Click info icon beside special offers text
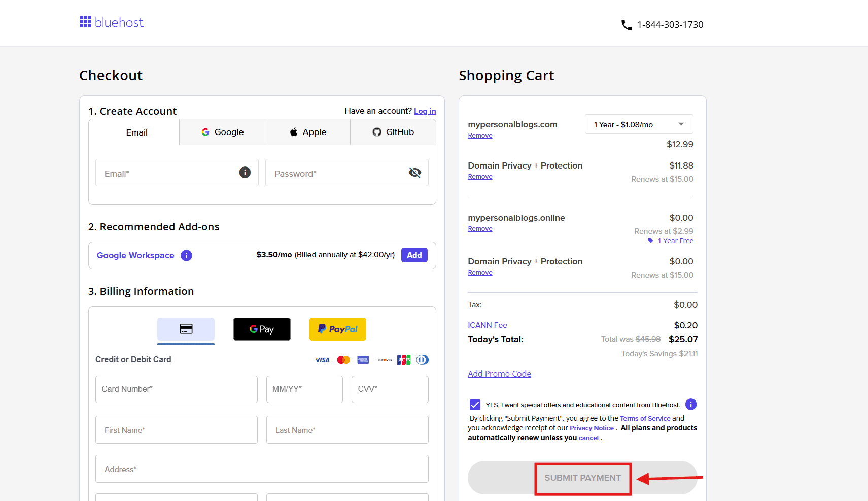868x501 pixels. [x=690, y=404]
